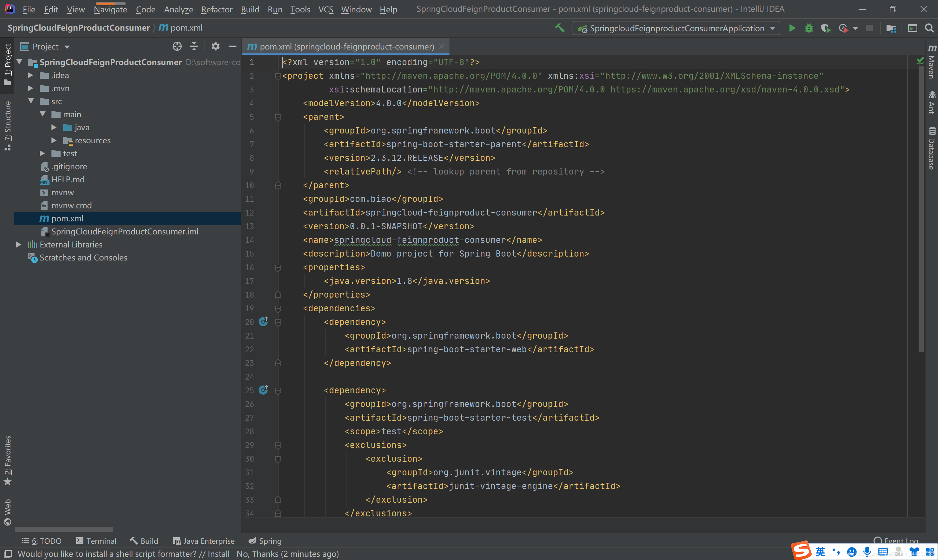Fold the parent tag on line 5
Screen dimensions: 938x560
(x=278, y=117)
